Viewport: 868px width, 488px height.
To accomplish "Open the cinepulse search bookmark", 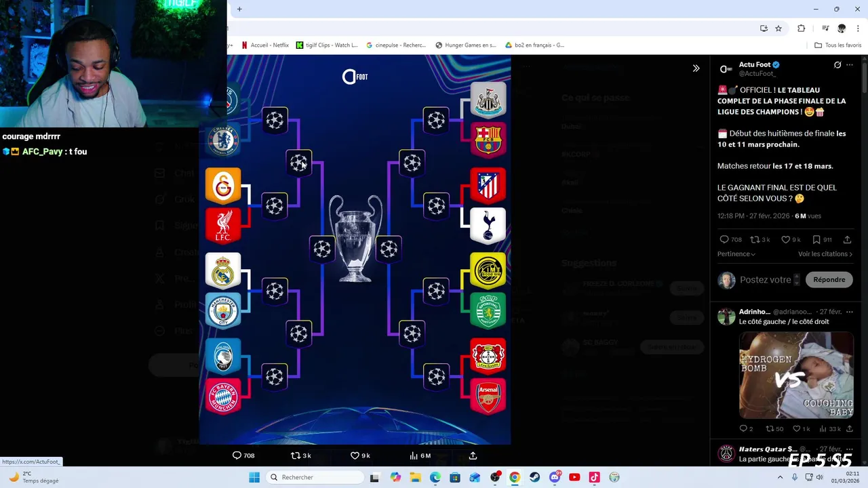I will click(396, 45).
